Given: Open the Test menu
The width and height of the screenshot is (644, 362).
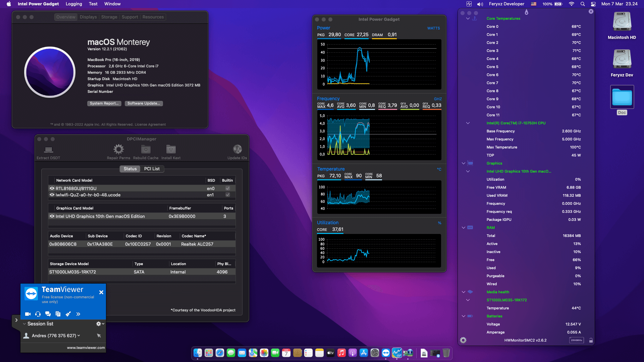Looking at the screenshot, I should coord(93,4).
